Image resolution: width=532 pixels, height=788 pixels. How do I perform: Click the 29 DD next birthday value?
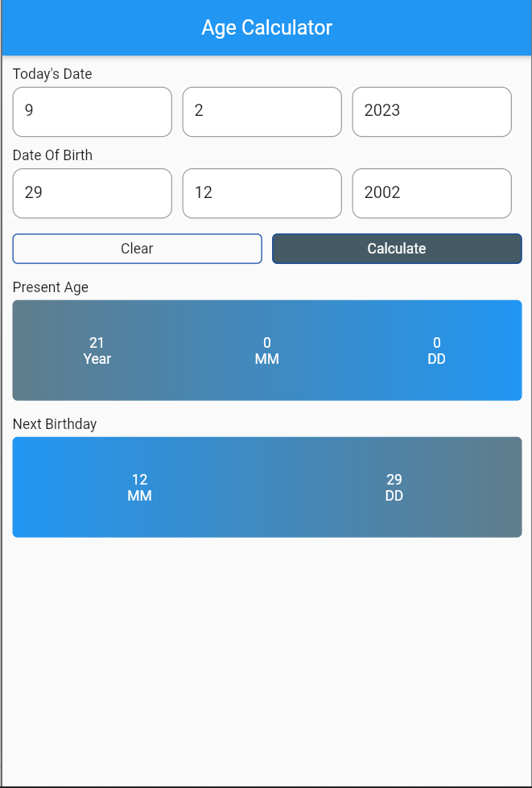click(x=394, y=487)
